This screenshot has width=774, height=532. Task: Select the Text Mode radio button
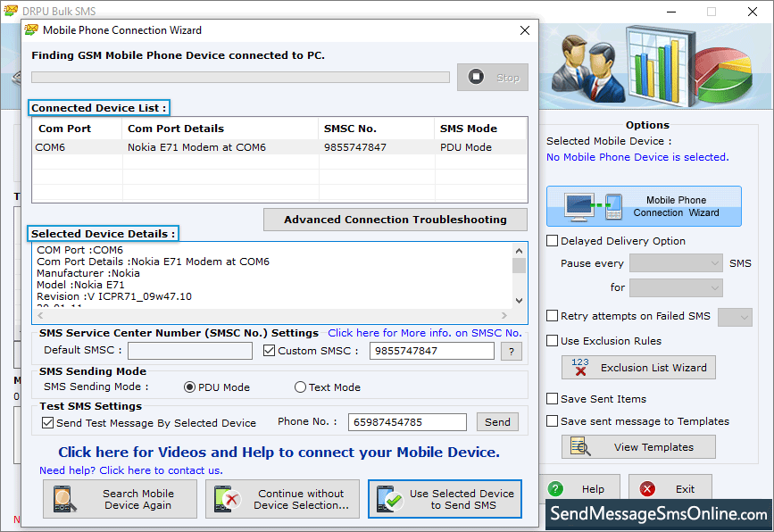(300, 387)
